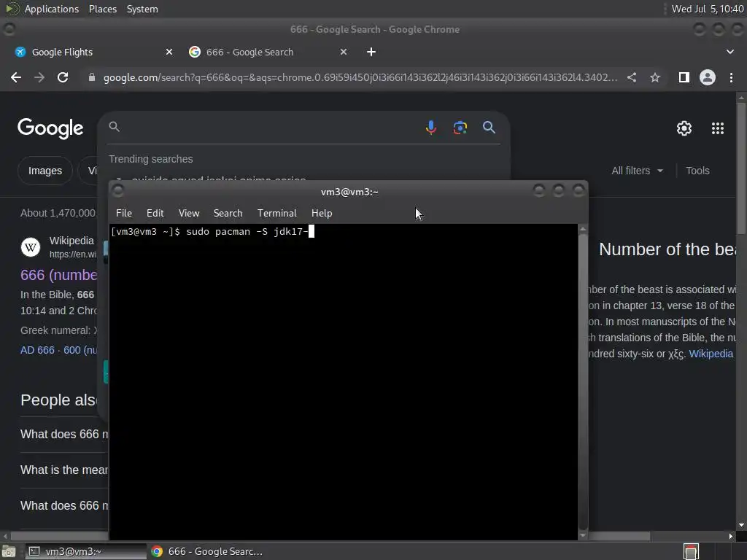
Task: Open the Places menu
Action: [102, 9]
